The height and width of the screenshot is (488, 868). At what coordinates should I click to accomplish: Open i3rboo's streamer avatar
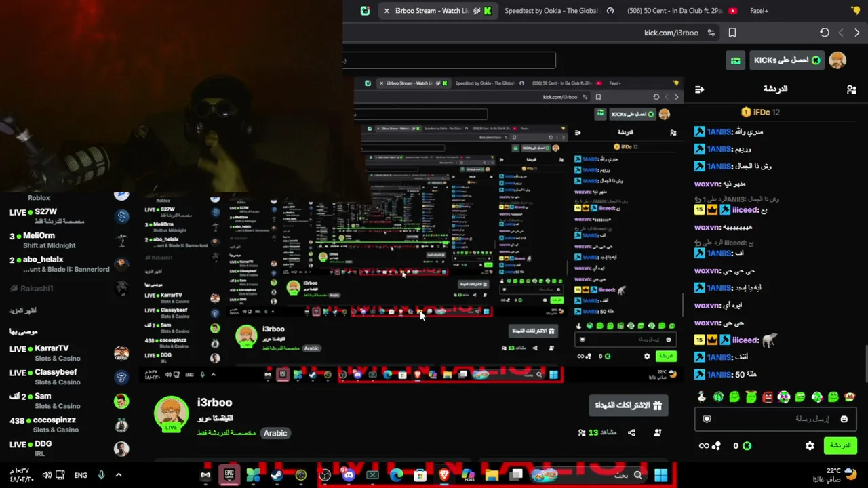[171, 413]
